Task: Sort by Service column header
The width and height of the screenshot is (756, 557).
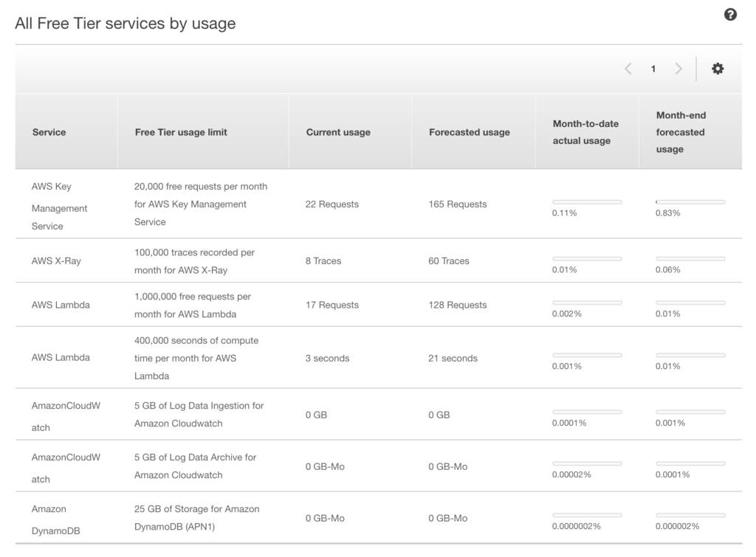Action: pos(49,132)
